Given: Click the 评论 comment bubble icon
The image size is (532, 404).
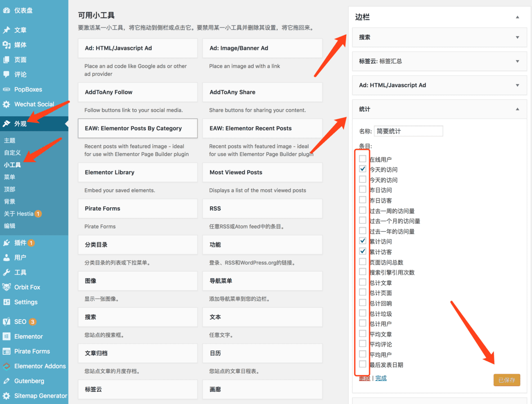Looking at the screenshot, I should click(x=8, y=74).
